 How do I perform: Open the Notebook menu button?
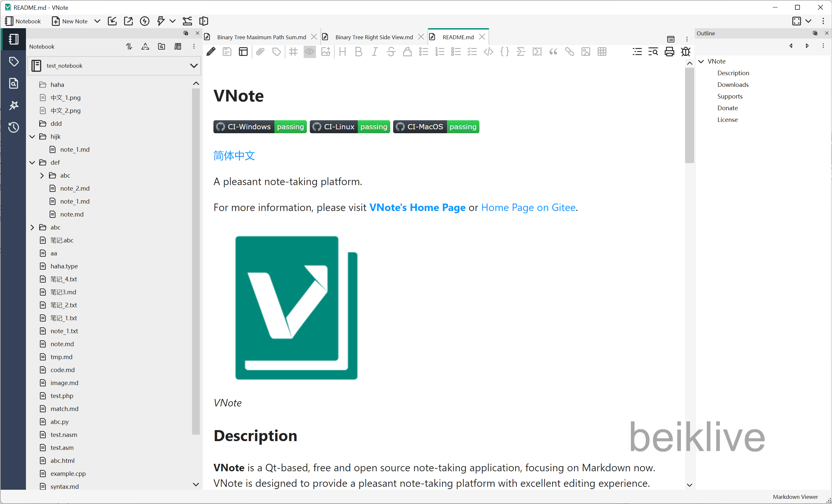(x=23, y=21)
